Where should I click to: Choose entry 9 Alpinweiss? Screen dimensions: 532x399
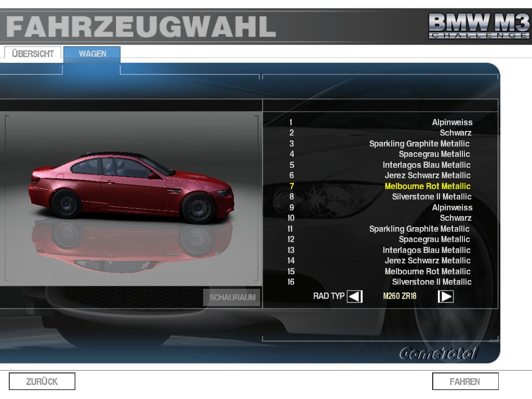click(380, 207)
